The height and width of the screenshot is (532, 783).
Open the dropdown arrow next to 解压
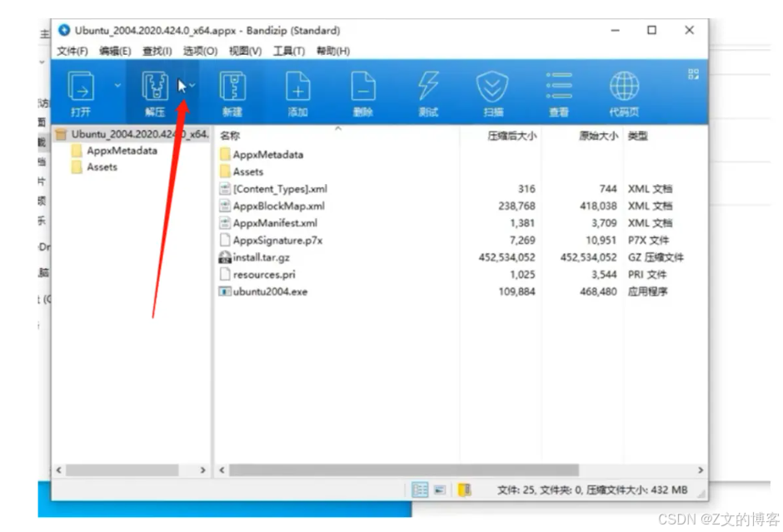[x=192, y=86]
